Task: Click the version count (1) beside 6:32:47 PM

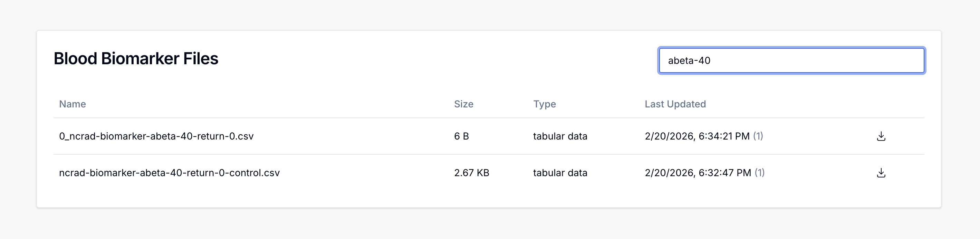Action: 759,173
